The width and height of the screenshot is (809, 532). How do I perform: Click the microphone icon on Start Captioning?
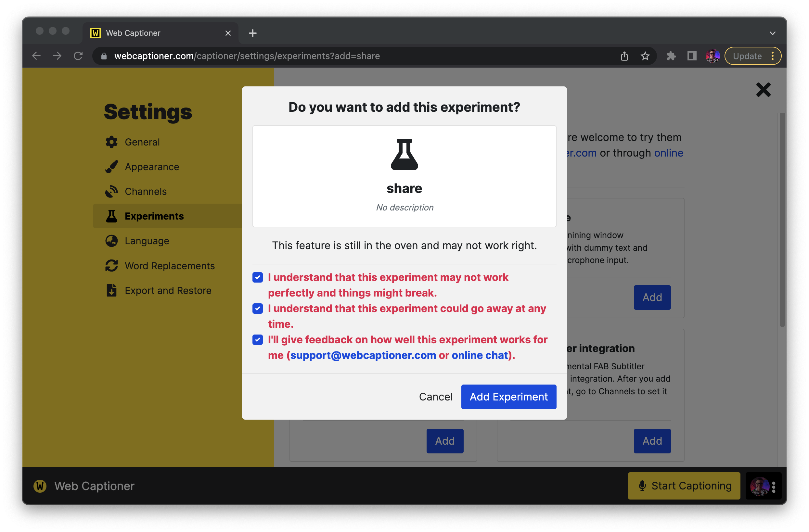coord(642,486)
